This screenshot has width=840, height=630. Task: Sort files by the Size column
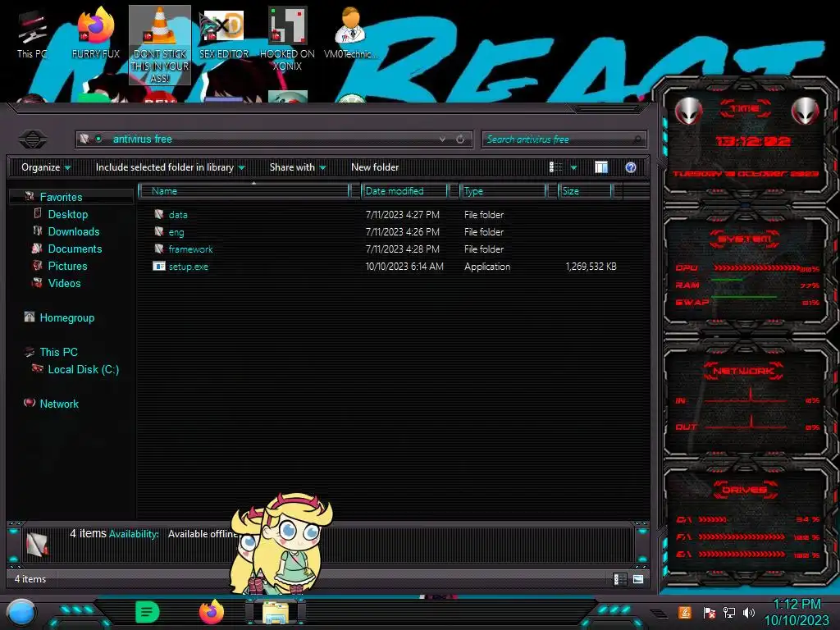(x=585, y=191)
